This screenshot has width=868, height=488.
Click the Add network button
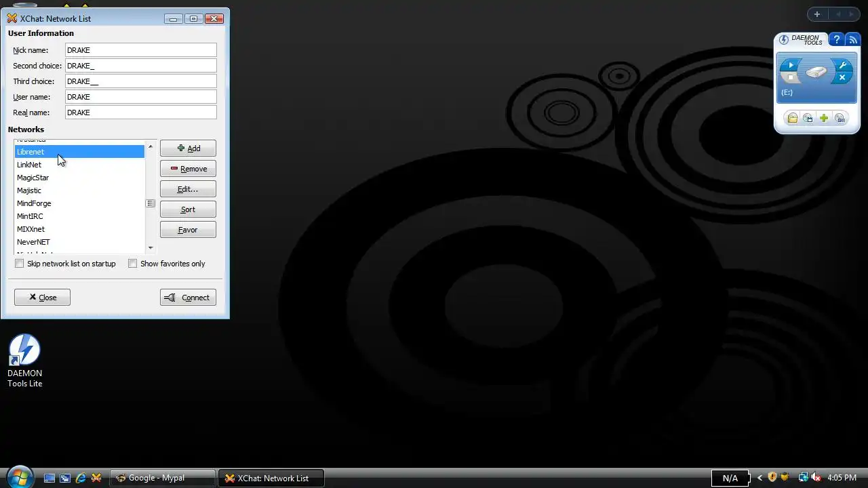[x=188, y=148]
